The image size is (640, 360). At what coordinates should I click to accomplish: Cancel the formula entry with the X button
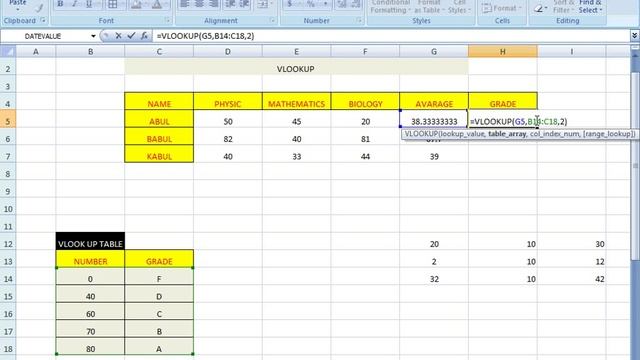pyautogui.click(x=118, y=36)
